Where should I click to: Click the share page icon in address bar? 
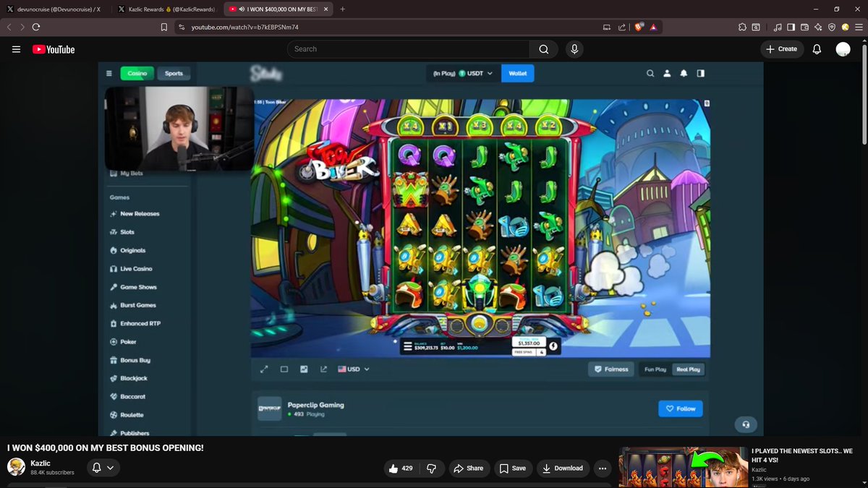[621, 27]
